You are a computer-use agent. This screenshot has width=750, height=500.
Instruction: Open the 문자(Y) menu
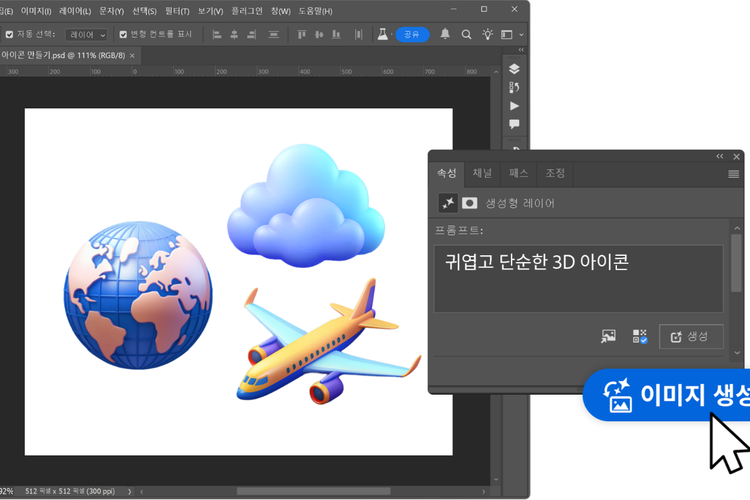pyautogui.click(x=111, y=11)
